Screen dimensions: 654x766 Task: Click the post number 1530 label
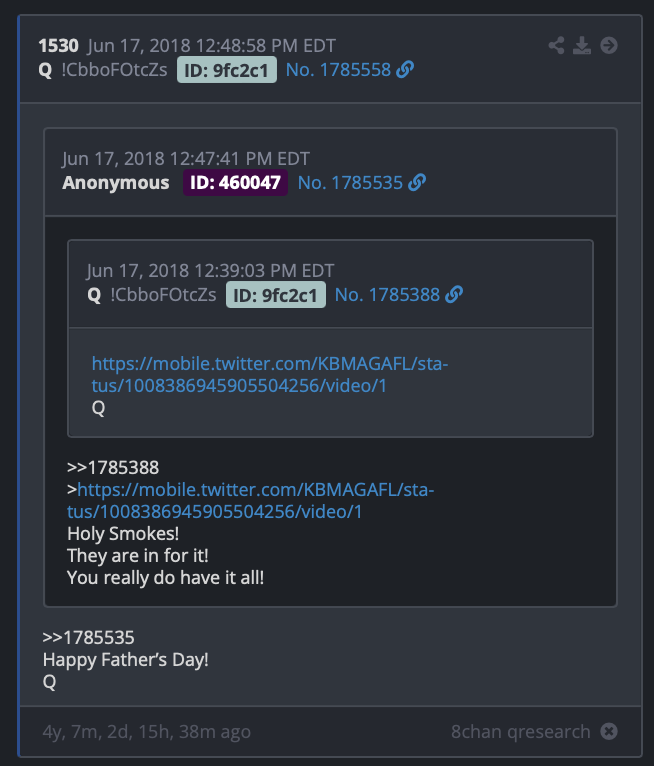tap(59, 45)
